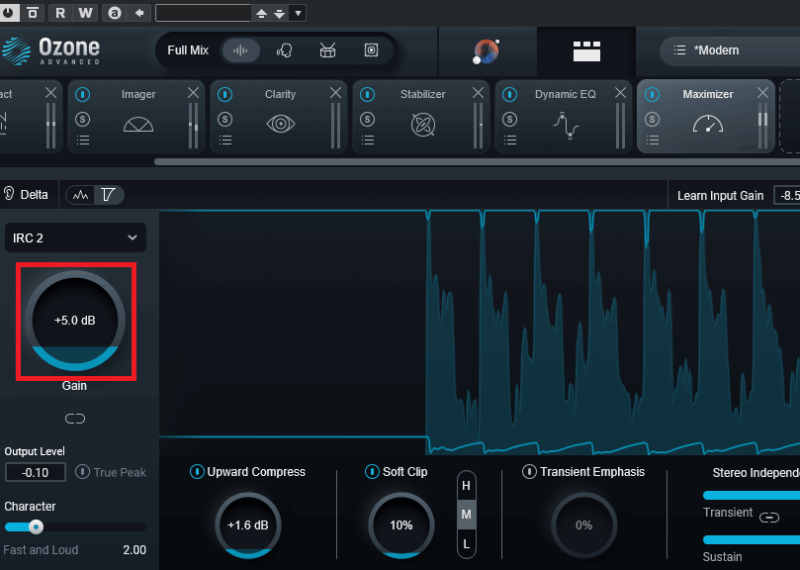Switch to the gain reduction trace view

click(x=108, y=195)
